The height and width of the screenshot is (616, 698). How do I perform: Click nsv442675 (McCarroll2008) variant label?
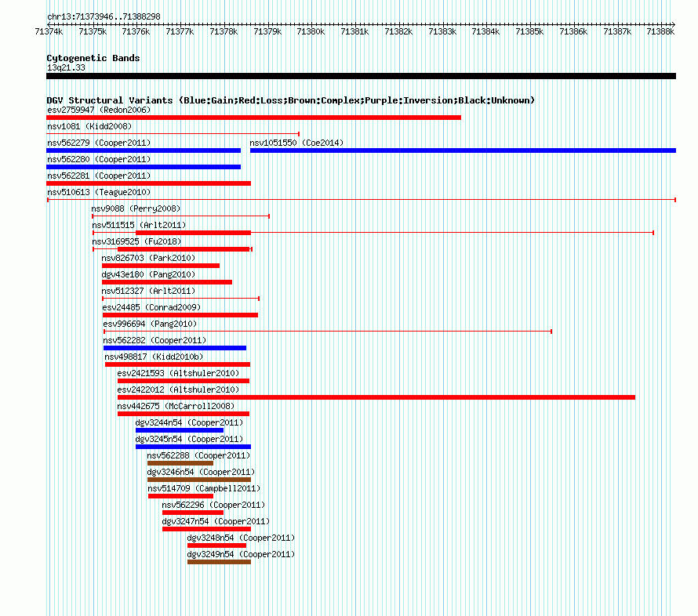tap(176, 406)
